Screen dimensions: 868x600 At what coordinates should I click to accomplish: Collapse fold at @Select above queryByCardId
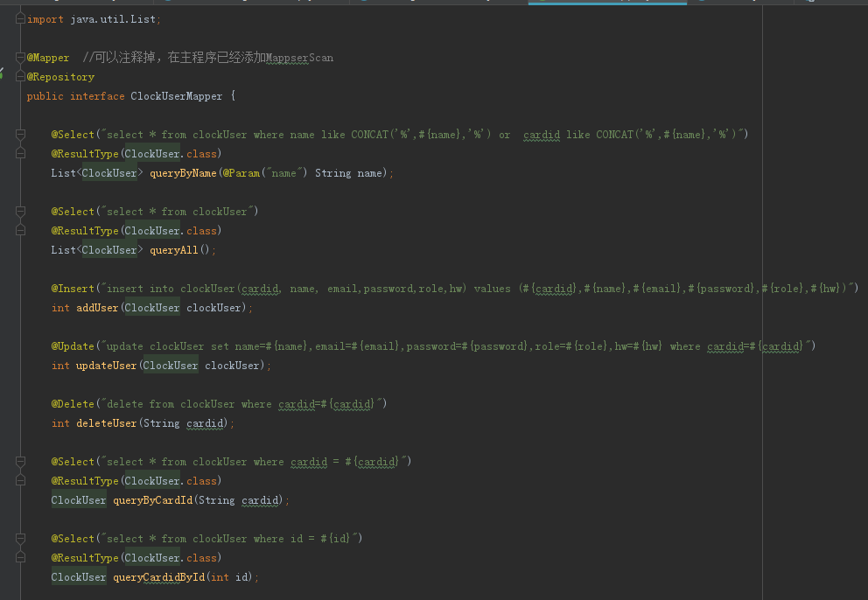pyautogui.click(x=20, y=462)
